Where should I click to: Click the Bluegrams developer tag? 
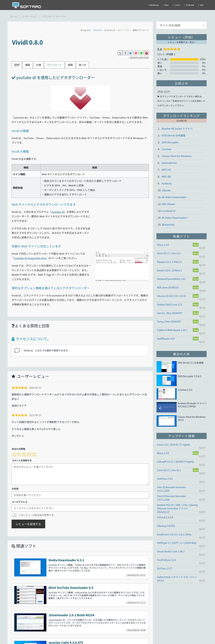pos(86,30)
